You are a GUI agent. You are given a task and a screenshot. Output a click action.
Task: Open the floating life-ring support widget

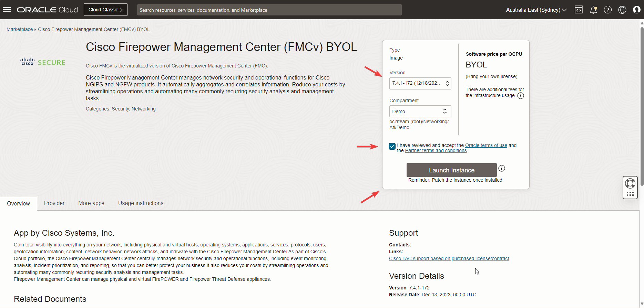pyautogui.click(x=630, y=184)
